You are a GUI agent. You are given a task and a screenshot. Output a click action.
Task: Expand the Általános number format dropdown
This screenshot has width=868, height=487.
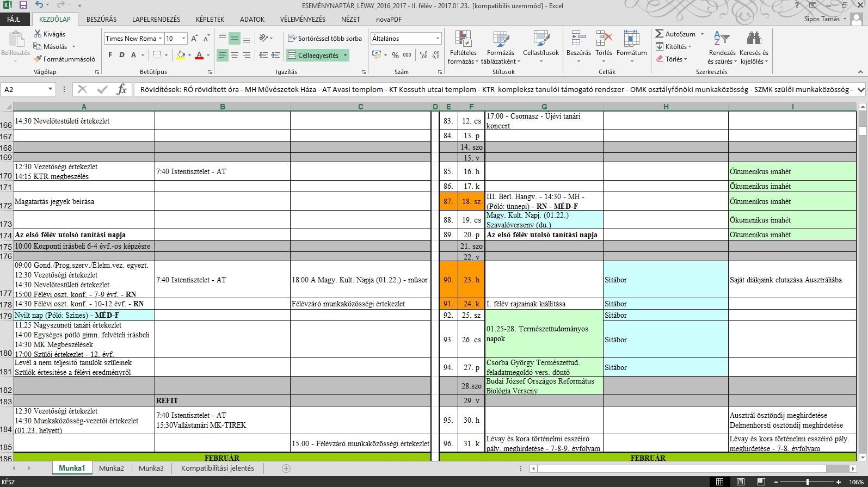click(x=438, y=39)
